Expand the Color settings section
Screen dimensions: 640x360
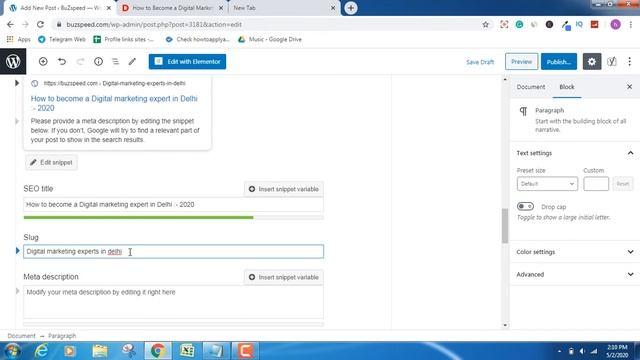[x=575, y=252]
